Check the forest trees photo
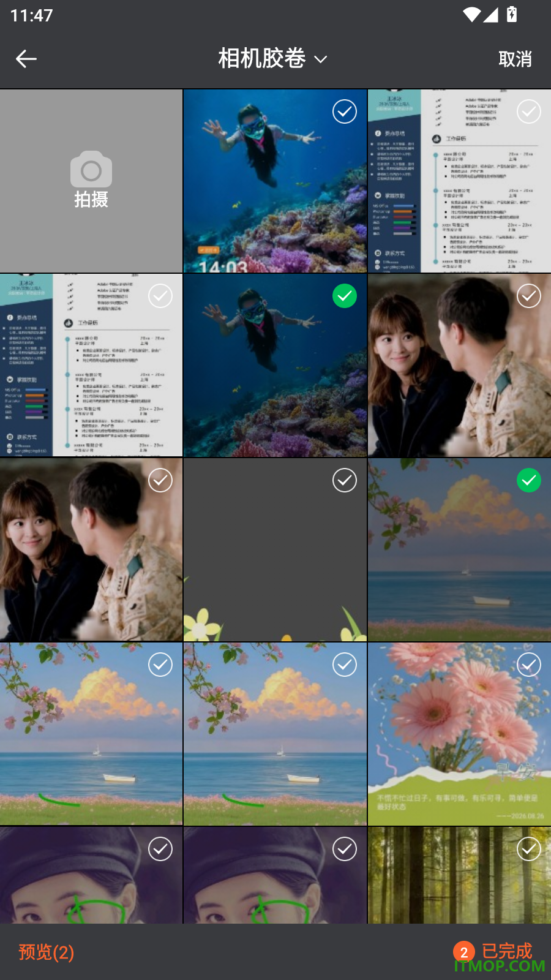The image size is (551, 980). coord(529,849)
